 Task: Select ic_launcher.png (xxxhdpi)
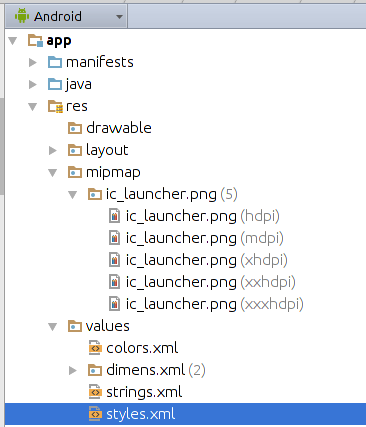[215, 304]
